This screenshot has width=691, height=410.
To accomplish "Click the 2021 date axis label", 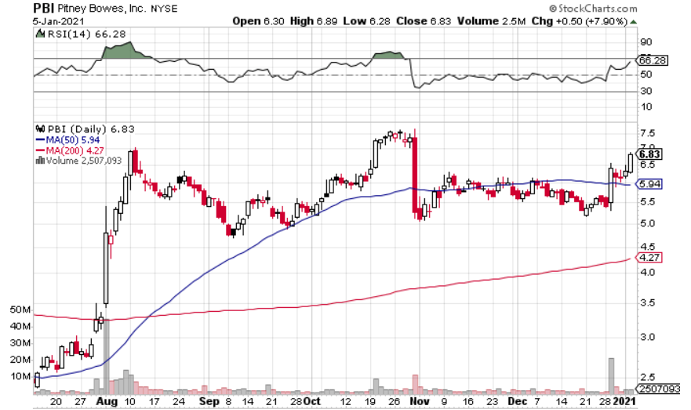I will (624, 402).
